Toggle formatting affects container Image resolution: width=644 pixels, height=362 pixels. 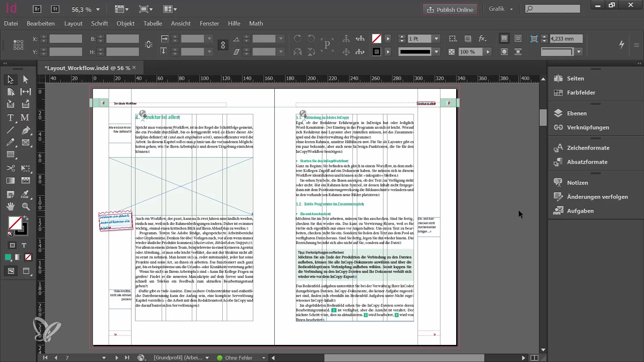[x=12, y=245]
